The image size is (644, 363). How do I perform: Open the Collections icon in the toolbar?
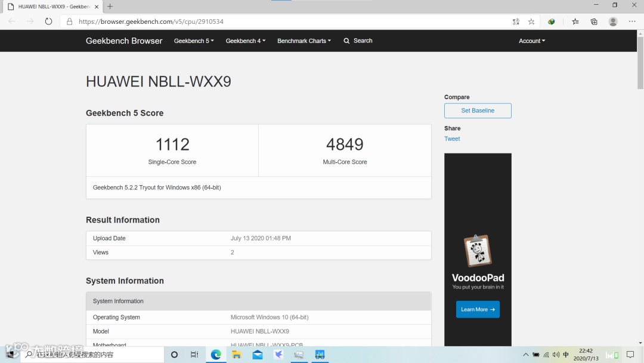[x=594, y=21]
